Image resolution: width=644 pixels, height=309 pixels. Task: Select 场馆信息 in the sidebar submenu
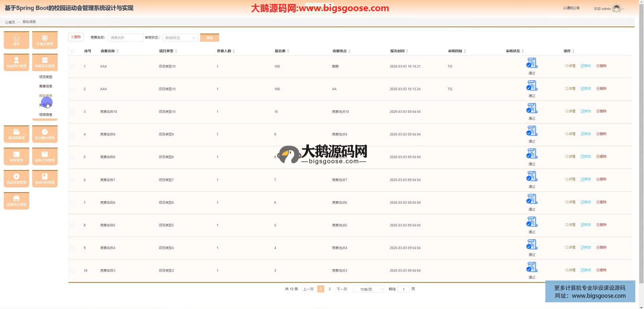[x=46, y=115]
